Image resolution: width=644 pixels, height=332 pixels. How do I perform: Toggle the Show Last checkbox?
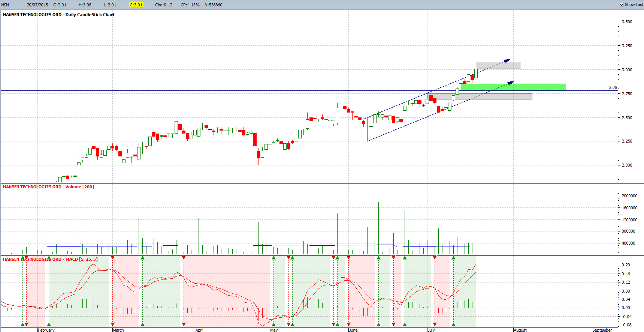click(x=622, y=5)
